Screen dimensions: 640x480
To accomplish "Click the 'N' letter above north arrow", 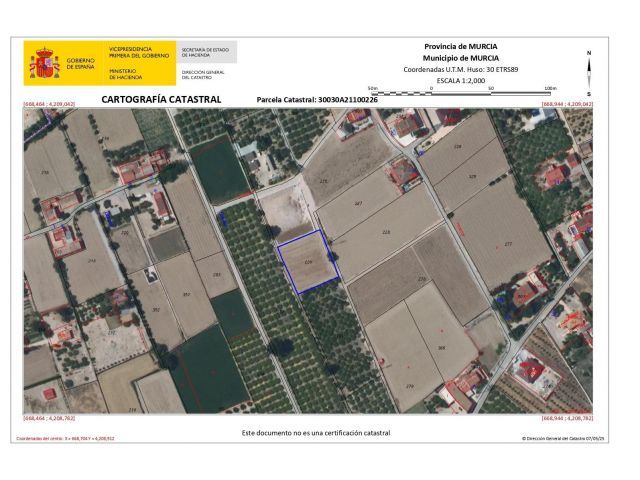I will [x=589, y=53].
